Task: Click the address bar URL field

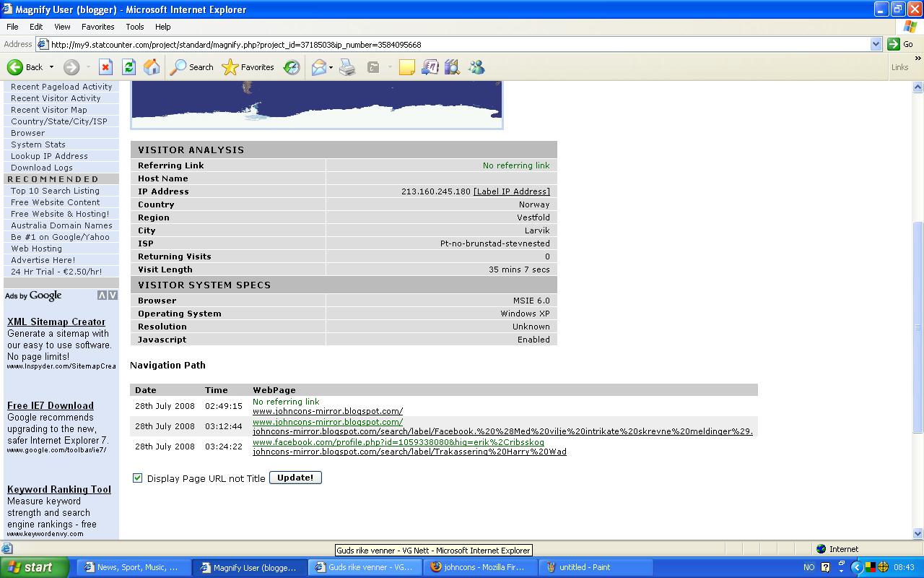Action: (453, 44)
